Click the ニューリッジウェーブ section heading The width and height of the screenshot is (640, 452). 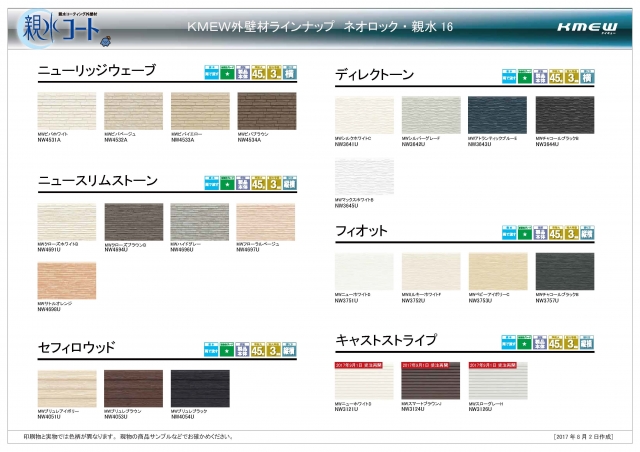97,71
